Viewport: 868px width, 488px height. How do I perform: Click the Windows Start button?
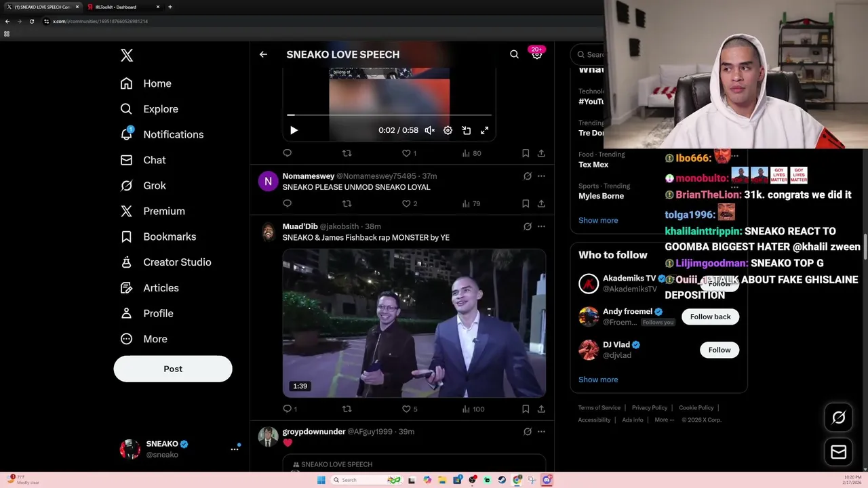pos(321,480)
